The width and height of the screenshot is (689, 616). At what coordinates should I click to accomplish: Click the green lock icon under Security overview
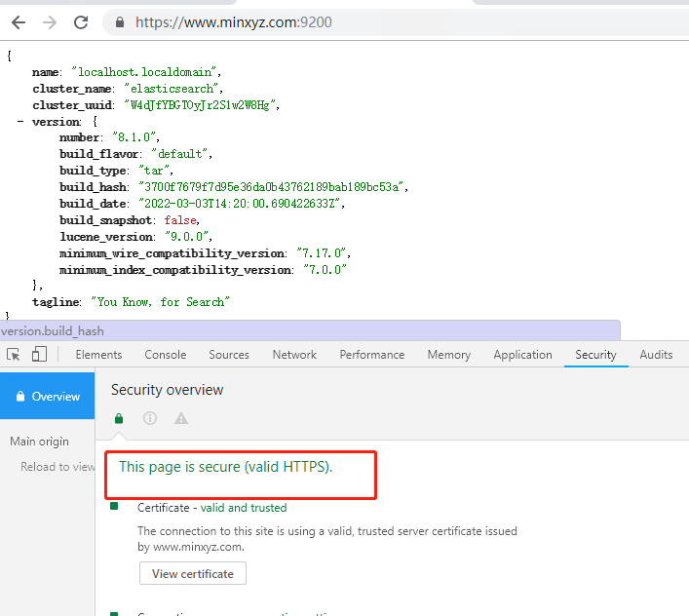tap(119, 418)
